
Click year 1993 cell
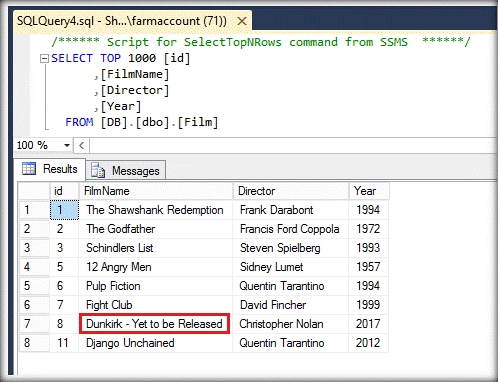(369, 248)
